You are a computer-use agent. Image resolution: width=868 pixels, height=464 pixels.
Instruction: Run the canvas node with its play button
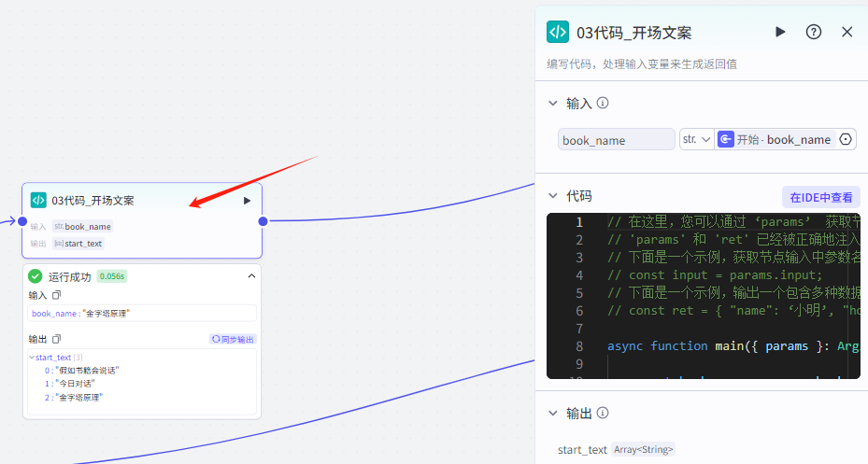[x=247, y=201]
